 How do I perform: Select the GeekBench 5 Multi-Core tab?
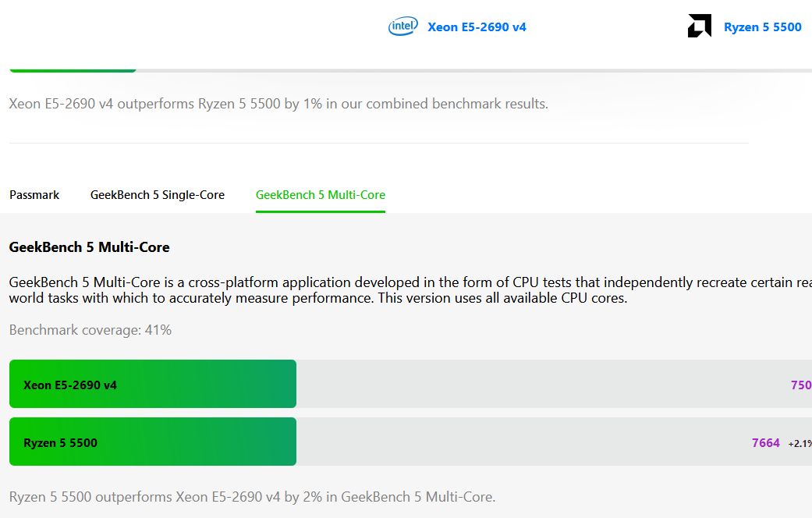pos(321,195)
